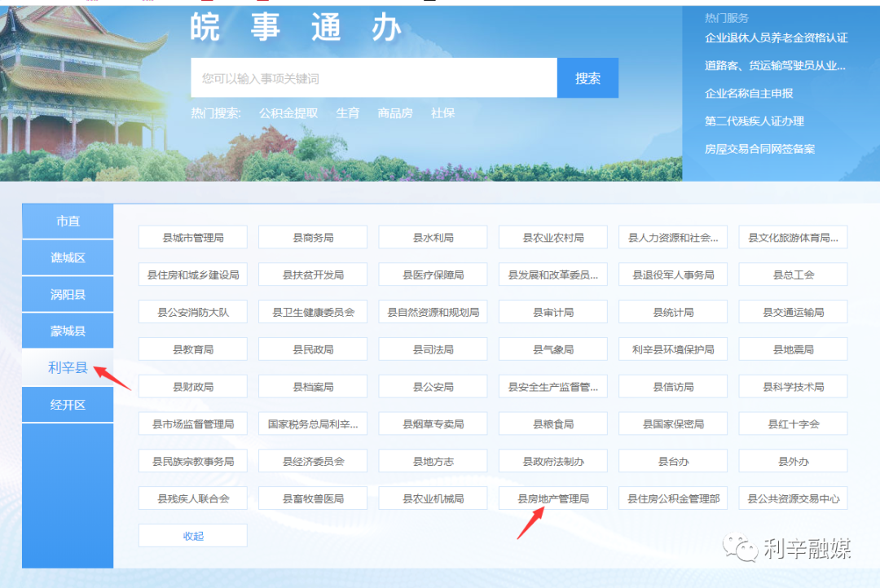Select the 市直 tab in sidebar
880x588 pixels.
pos(68,222)
